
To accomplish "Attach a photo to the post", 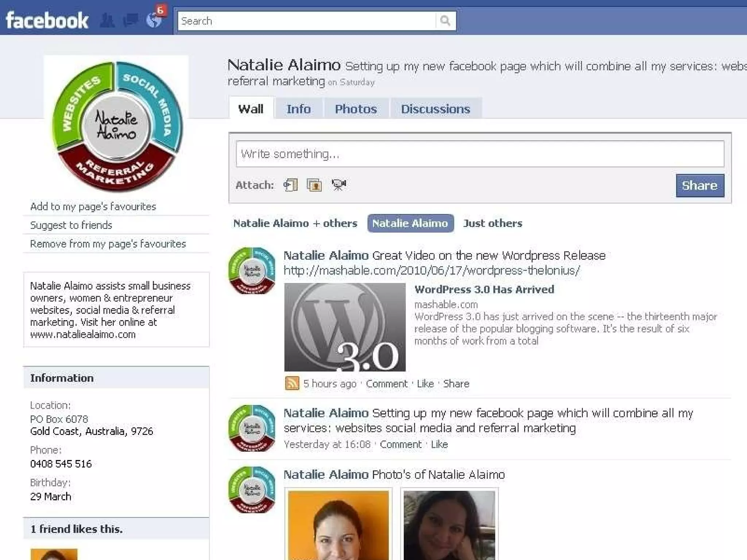I will point(314,185).
